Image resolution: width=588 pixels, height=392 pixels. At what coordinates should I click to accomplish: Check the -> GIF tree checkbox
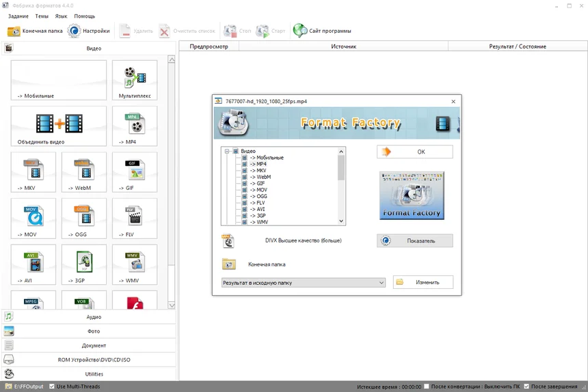pyautogui.click(x=245, y=184)
